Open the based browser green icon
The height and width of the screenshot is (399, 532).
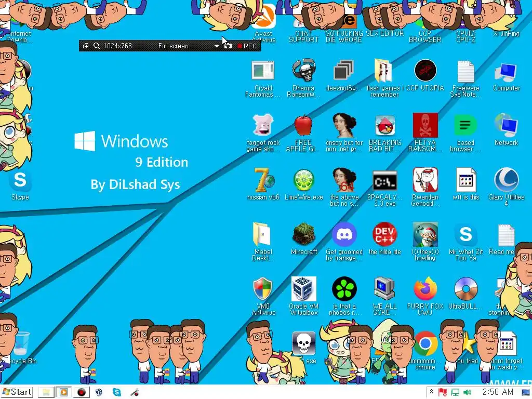pyautogui.click(x=465, y=125)
